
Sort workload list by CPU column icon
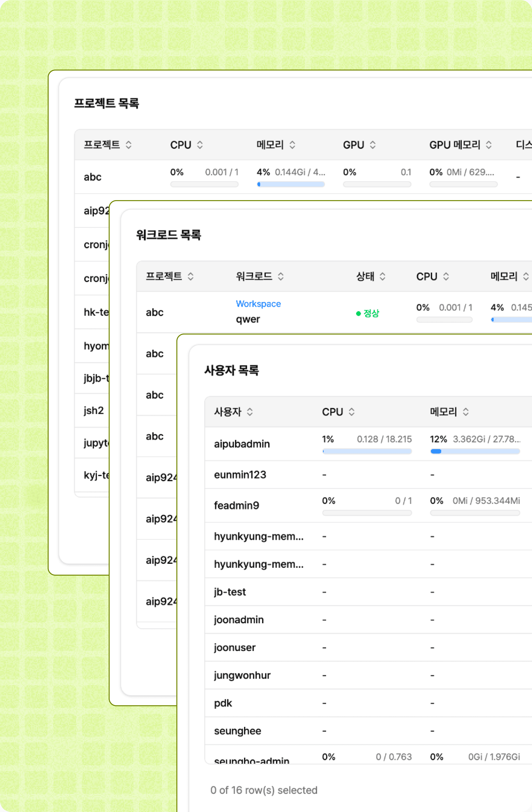tap(446, 276)
